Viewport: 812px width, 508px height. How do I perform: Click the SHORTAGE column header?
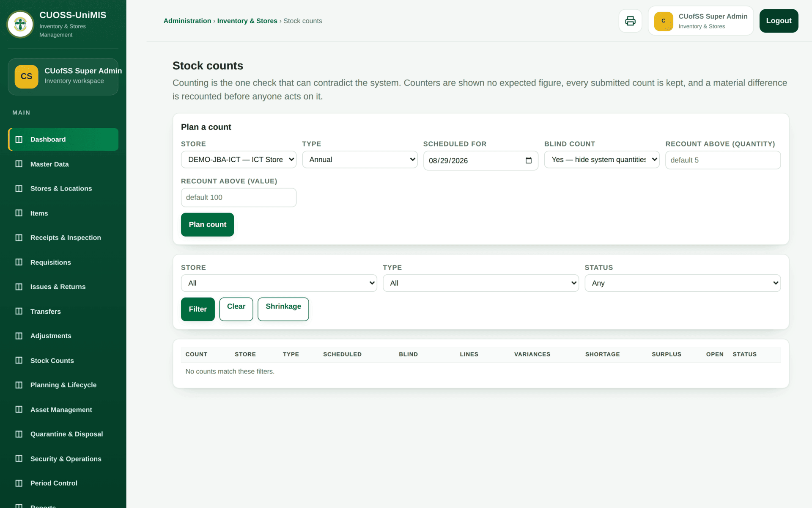click(602, 354)
